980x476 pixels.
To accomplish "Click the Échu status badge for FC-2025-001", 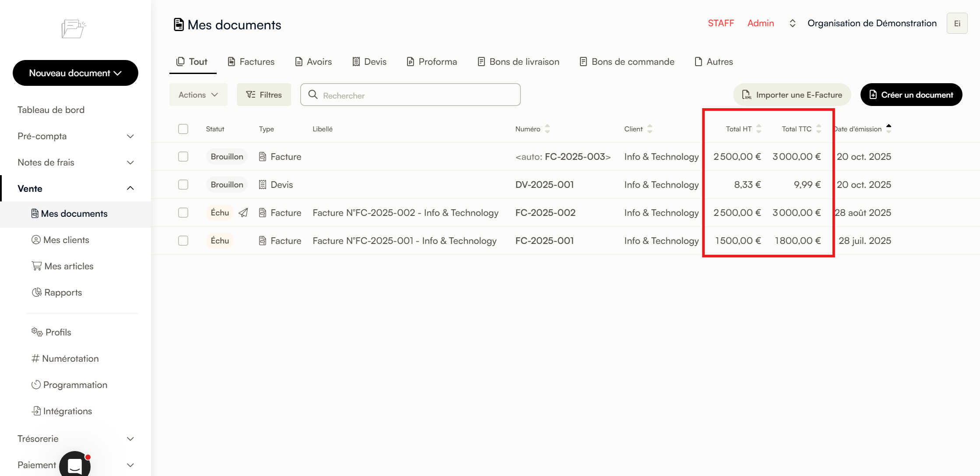I will [220, 241].
